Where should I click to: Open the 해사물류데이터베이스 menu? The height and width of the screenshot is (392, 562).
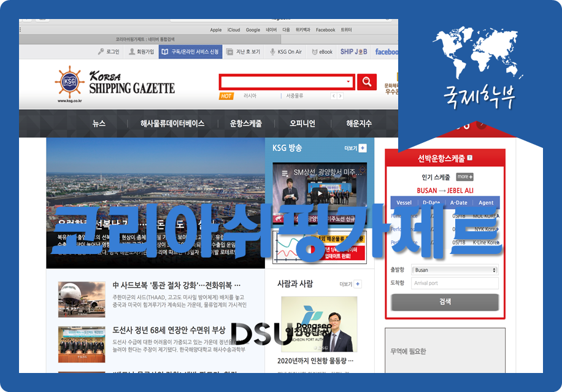pos(172,123)
